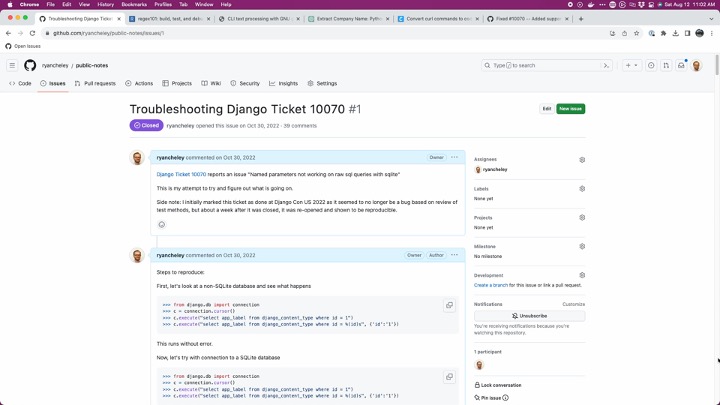Open Assignees settings gear

click(x=582, y=159)
